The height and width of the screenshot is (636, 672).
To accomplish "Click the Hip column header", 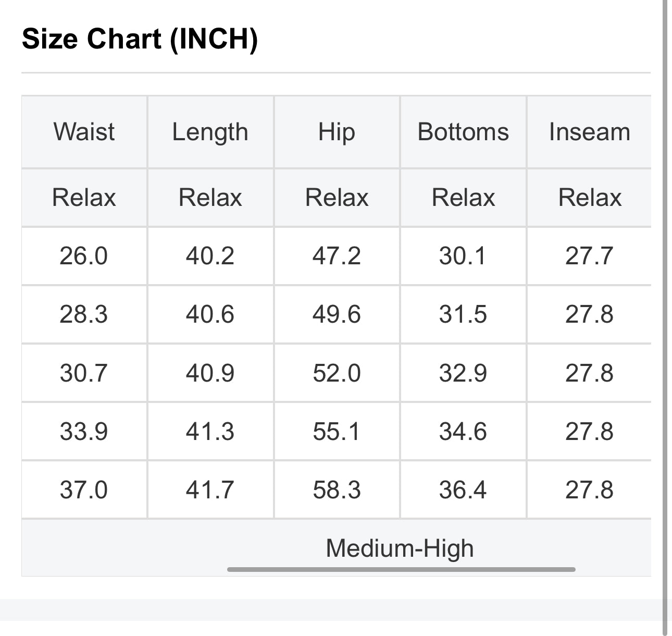I will (x=337, y=132).
